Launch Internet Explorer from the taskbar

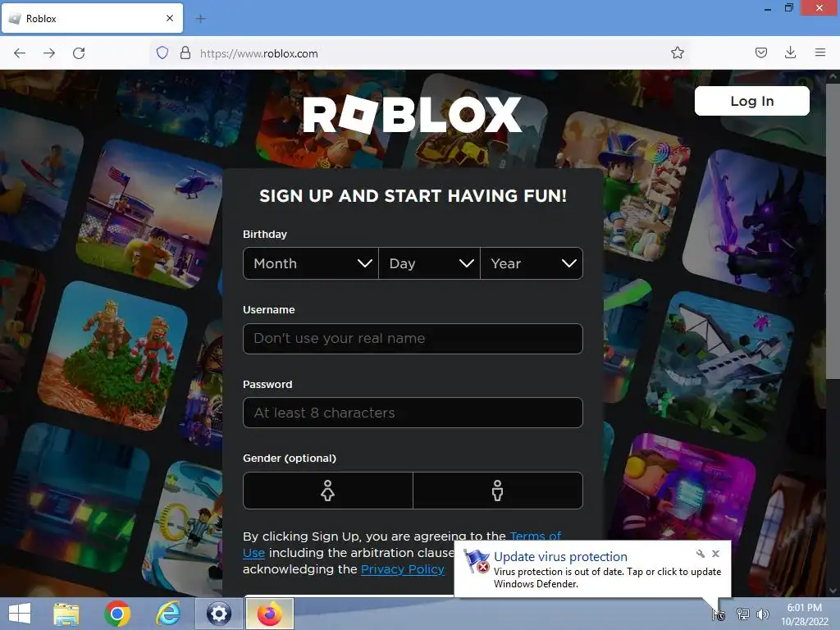[x=168, y=614]
